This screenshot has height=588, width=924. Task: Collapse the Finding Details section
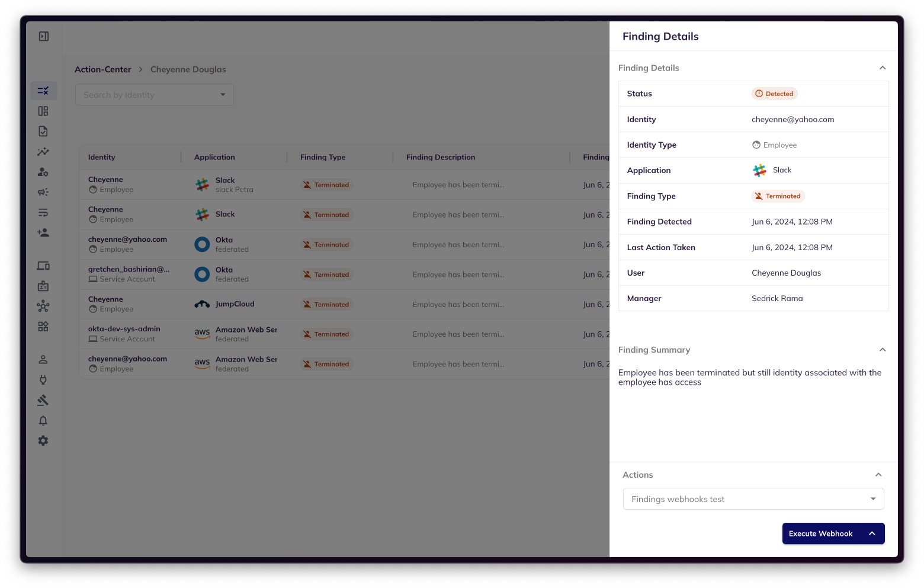(883, 68)
